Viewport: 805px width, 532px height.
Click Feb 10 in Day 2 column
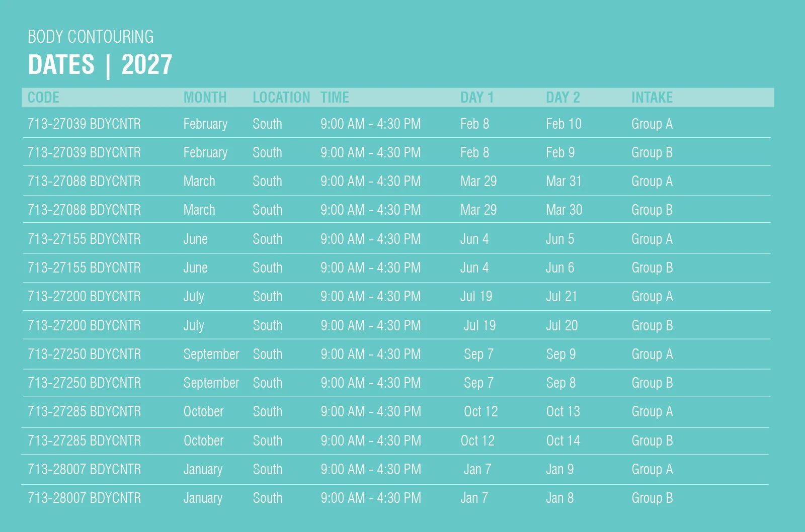[563, 124]
